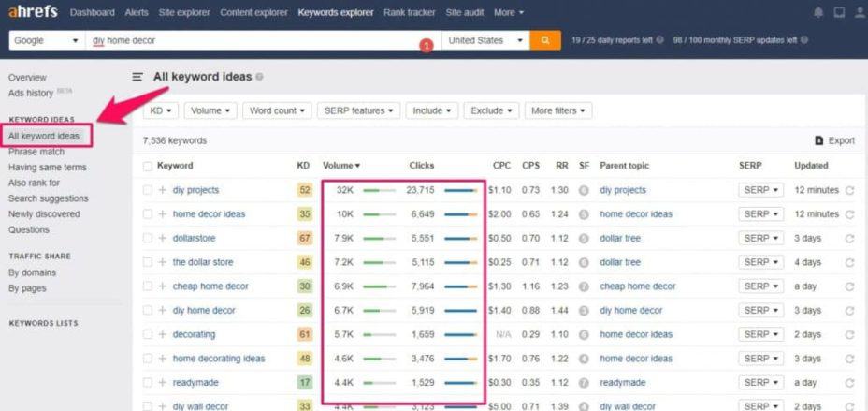868x411 pixels.
Task: Refresh the diy projects row data
Action: point(849,190)
